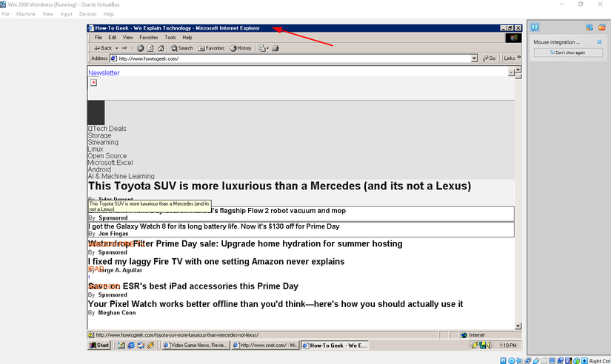Expand the Links bar chevron
The height and width of the screenshot is (364, 611).
pyautogui.click(x=519, y=57)
